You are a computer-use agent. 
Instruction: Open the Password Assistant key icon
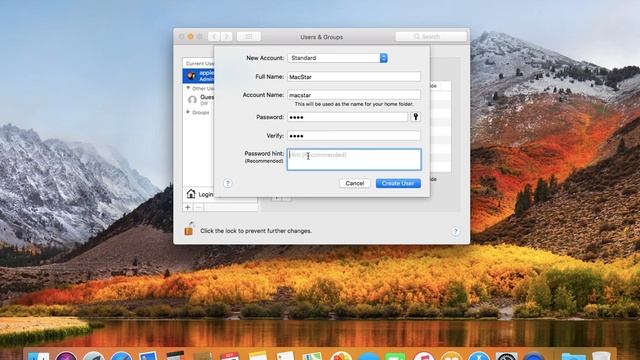(x=416, y=117)
